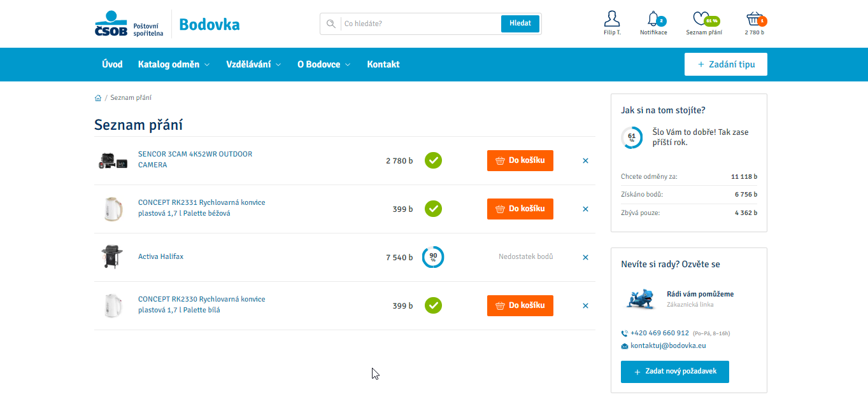Expand the Vzdělávání menu
This screenshot has height=418, width=868.
tap(253, 64)
